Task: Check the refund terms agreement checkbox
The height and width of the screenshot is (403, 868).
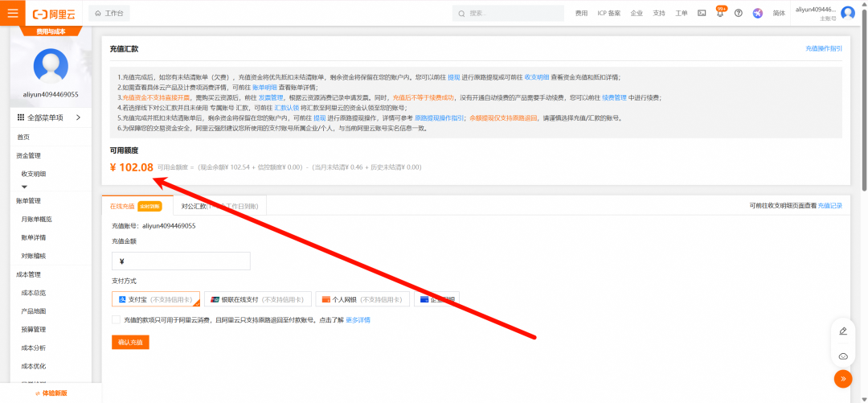Action: (116, 320)
